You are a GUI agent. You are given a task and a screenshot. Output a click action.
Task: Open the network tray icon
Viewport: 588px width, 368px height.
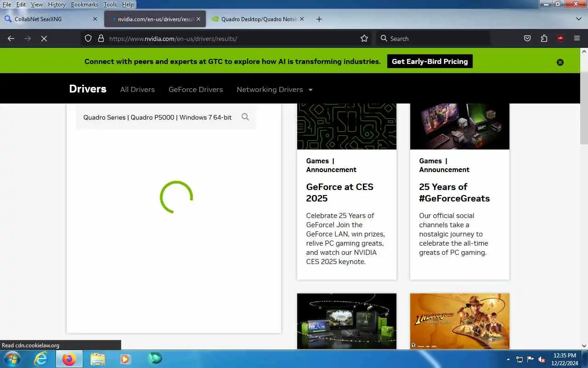(x=520, y=359)
